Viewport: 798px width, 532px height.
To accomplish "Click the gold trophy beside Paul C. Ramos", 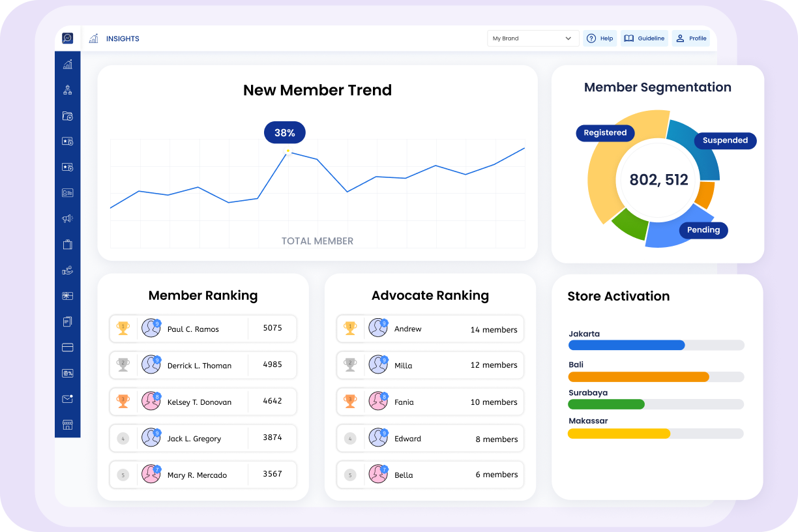I will pos(123,329).
